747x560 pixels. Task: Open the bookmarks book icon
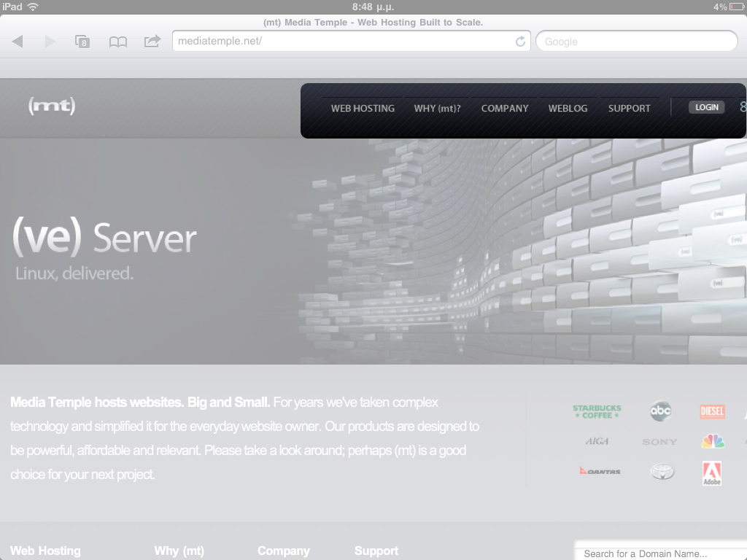pos(117,42)
